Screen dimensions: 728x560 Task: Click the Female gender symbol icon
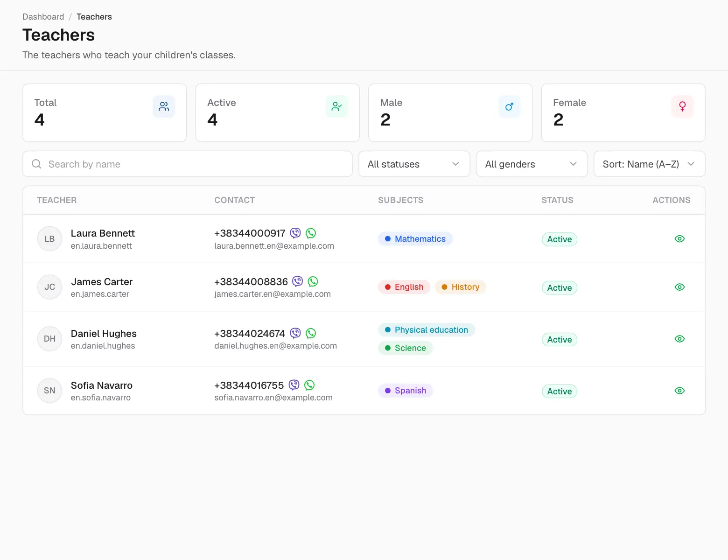pos(682,106)
